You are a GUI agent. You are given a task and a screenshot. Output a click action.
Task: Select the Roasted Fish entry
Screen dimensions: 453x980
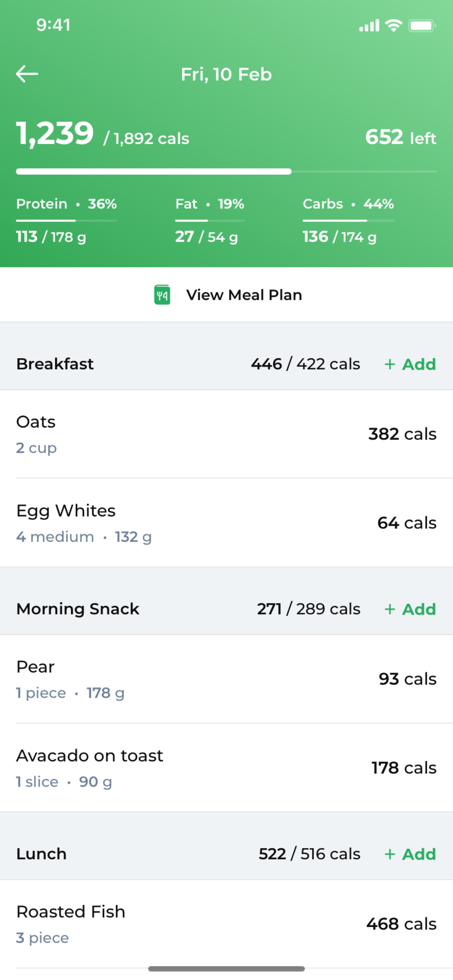tap(226, 924)
